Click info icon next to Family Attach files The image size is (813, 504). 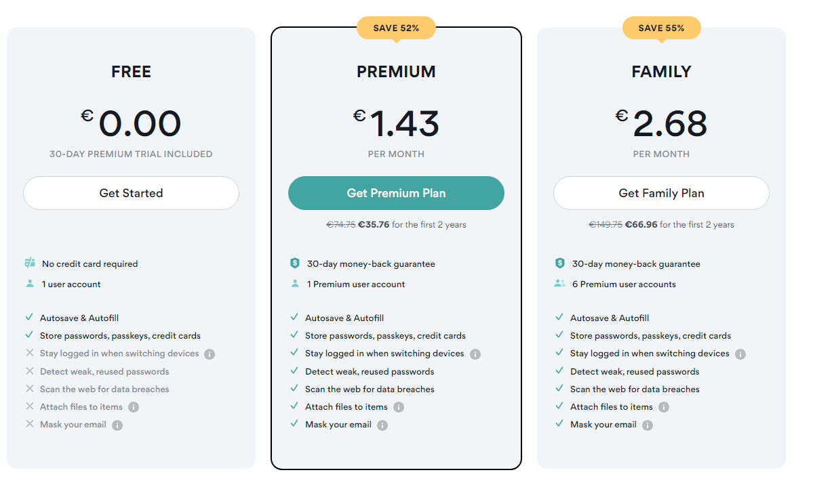(x=664, y=407)
